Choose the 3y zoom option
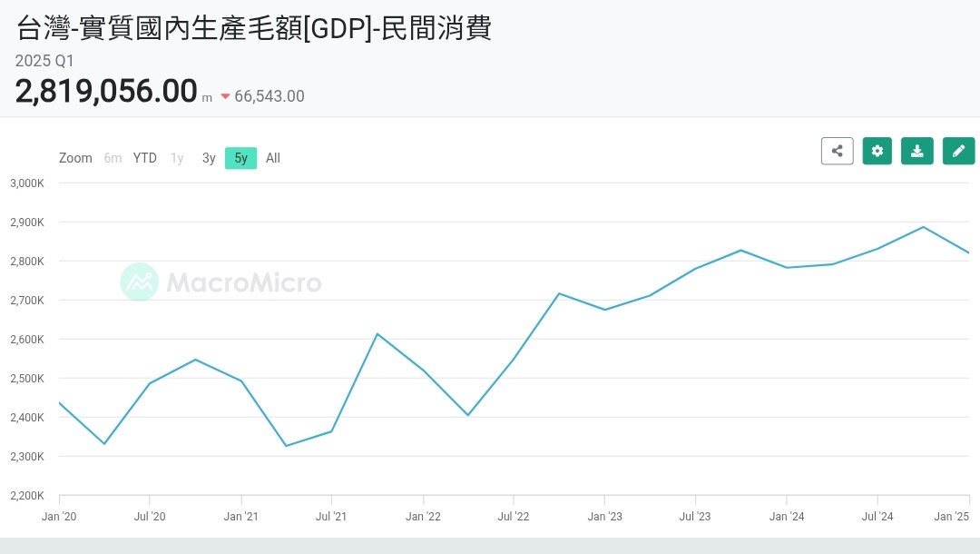 click(209, 158)
